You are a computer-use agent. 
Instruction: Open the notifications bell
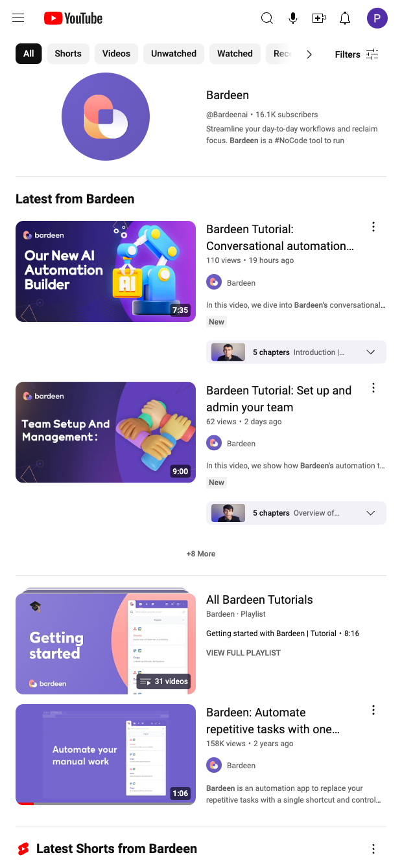coord(345,18)
